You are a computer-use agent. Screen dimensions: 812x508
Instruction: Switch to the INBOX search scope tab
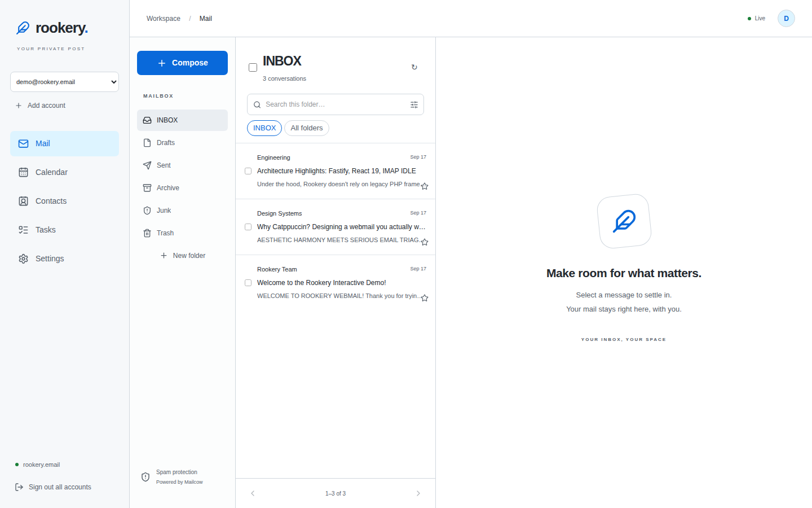point(264,128)
